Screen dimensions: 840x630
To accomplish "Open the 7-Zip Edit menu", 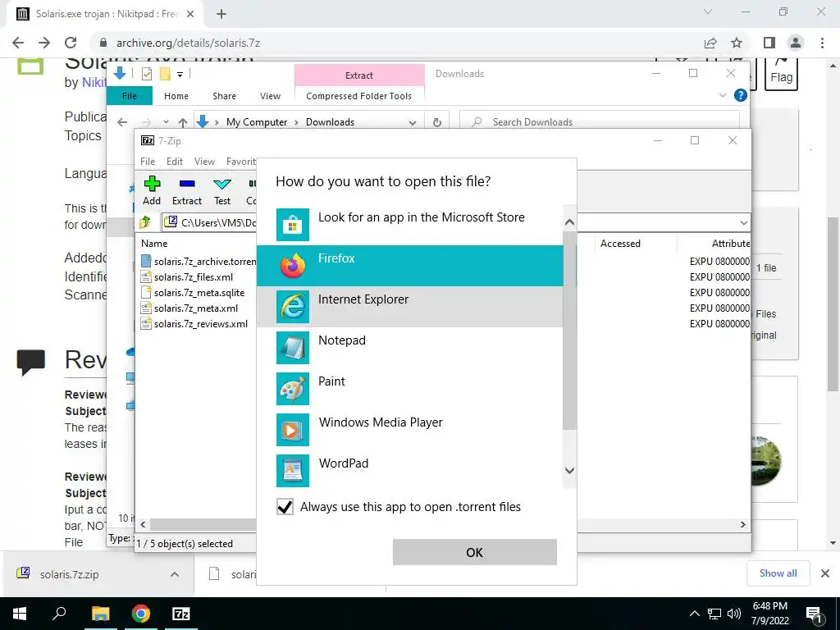I will point(174,162).
